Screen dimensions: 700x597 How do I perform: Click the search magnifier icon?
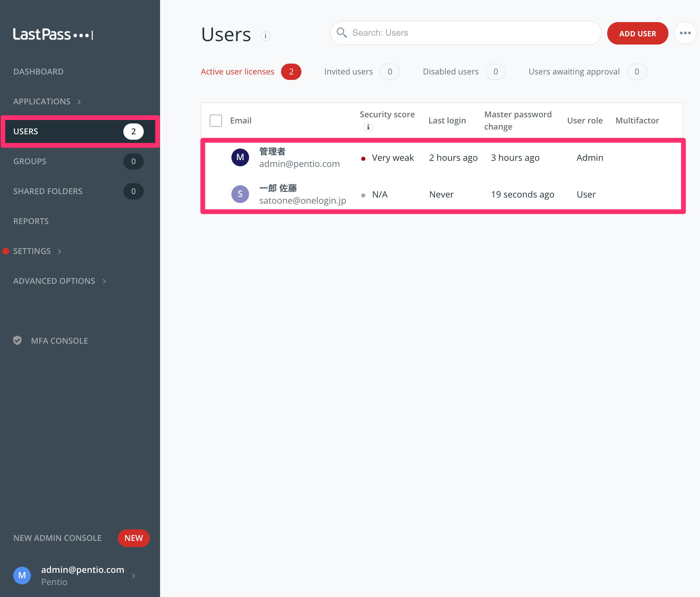tap(342, 33)
